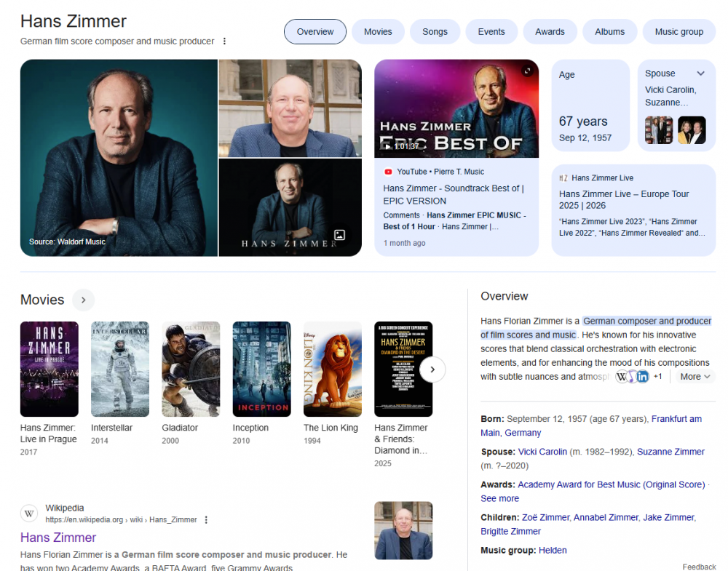Click See more under Awards
The height and width of the screenshot is (571, 728).
(x=499, y=498)
